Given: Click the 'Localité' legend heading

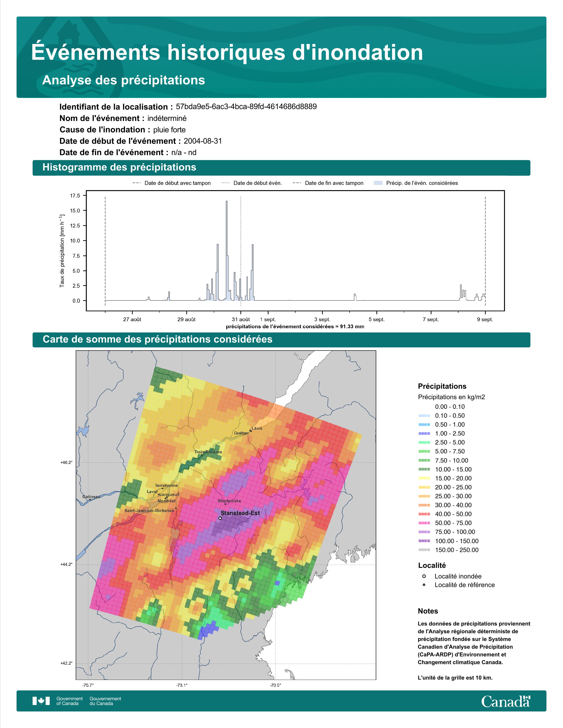Looking at the screenshot, I should coord(432,565).
